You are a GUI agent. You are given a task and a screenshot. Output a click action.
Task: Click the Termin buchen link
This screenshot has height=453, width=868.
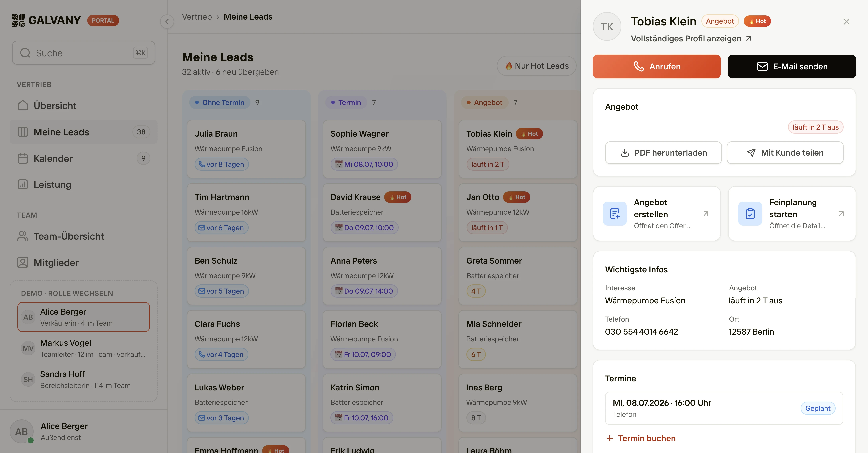(641, 438)
